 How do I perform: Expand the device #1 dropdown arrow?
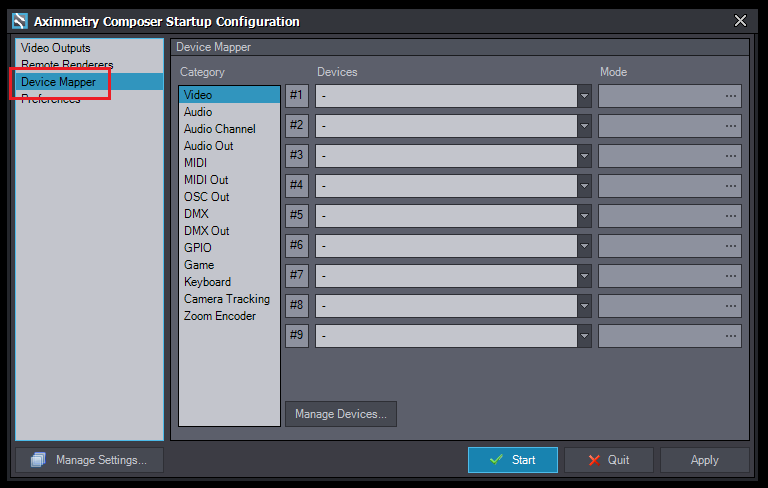584,96
